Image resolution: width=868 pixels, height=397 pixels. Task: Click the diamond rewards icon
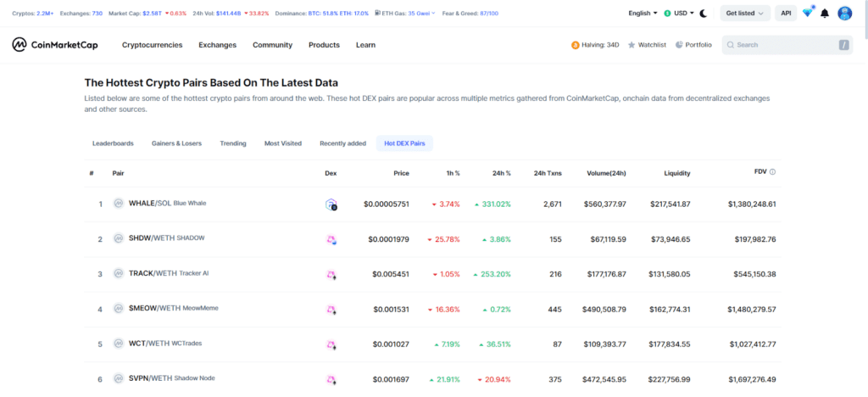tap(807, 13)
